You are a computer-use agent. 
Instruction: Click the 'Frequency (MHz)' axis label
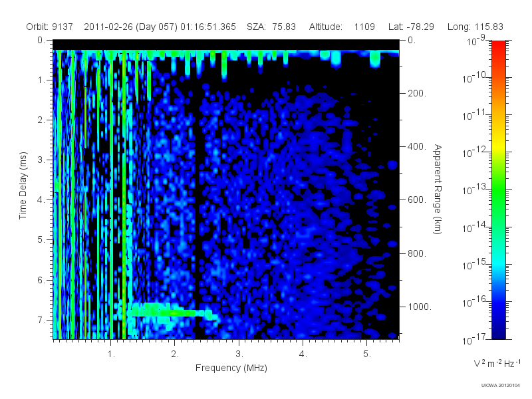(231, 368)
